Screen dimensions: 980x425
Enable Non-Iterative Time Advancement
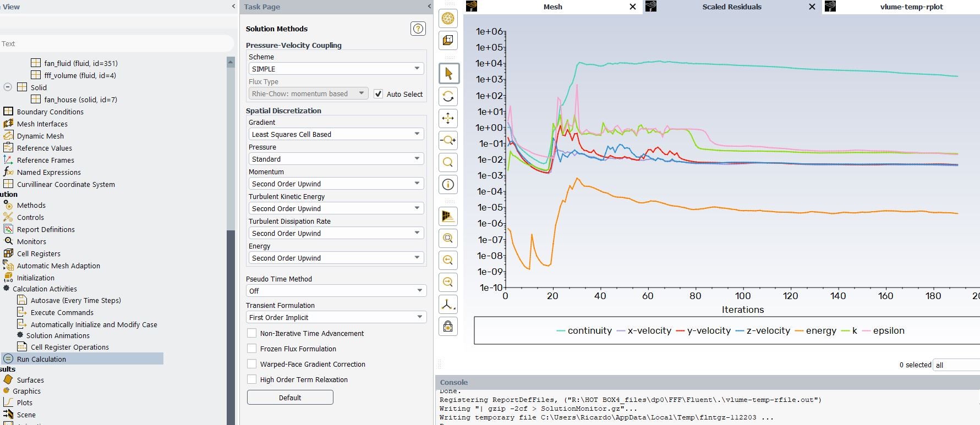[252, 333]
